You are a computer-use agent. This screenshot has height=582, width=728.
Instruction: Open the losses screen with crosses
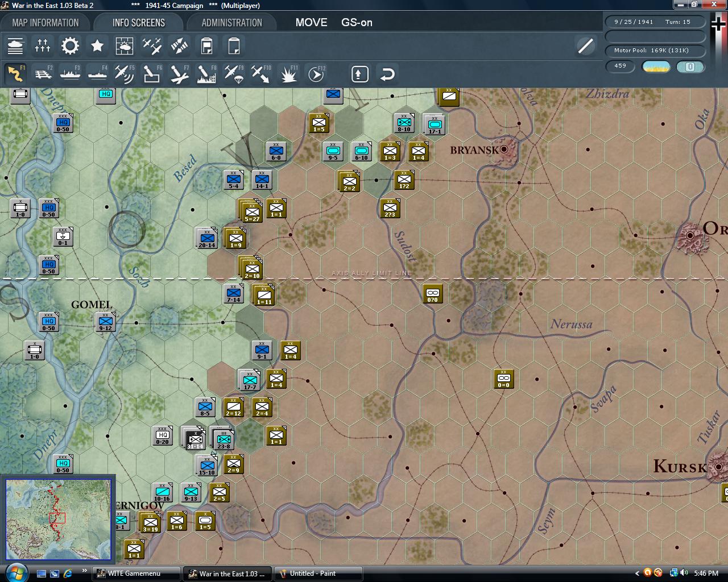click(x=43, y=45)
